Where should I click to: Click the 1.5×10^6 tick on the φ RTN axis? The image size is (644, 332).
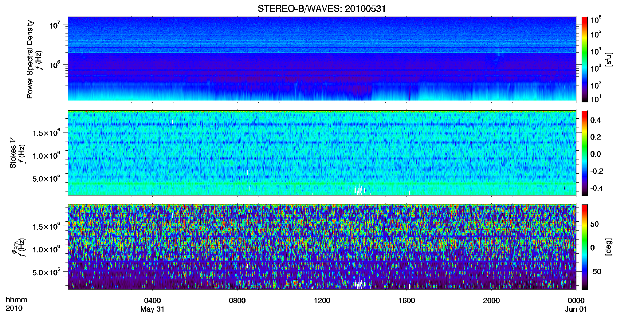(x=46, y=227)
